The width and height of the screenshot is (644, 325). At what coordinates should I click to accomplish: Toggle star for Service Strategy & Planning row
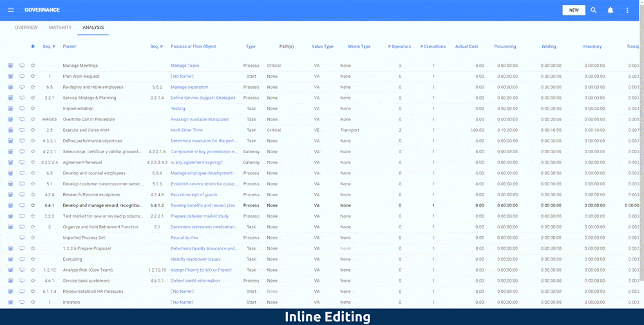[33, 98]
